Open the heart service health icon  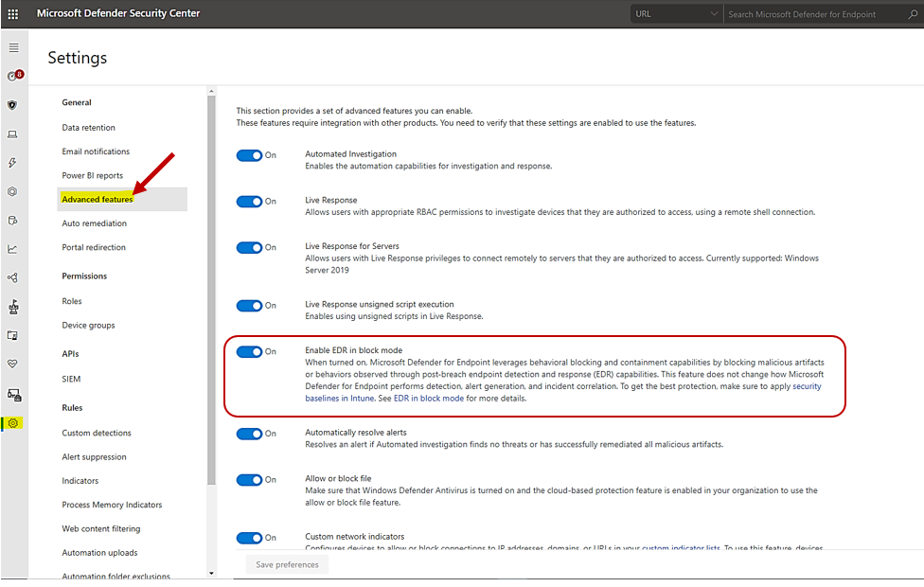click(12, 364)
